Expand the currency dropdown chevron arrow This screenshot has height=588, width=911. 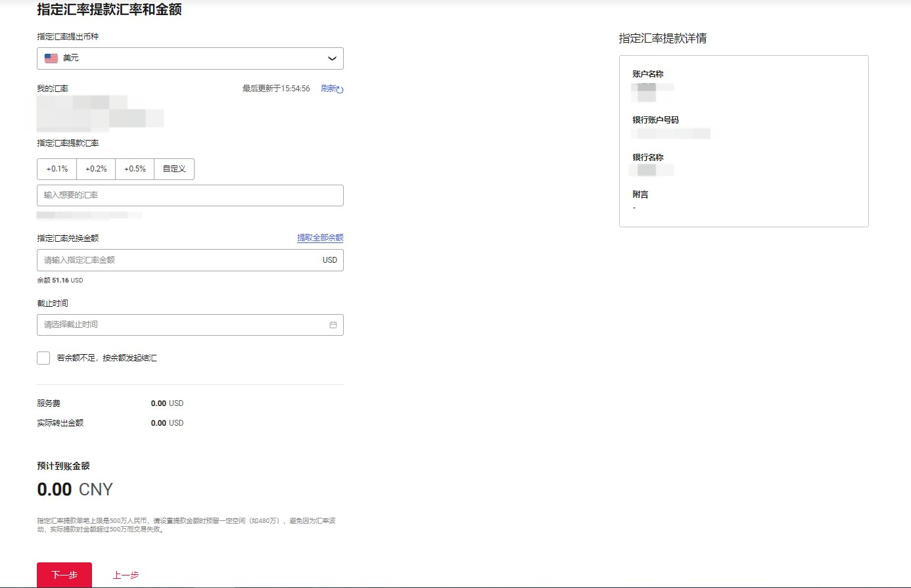pos(332,58)
